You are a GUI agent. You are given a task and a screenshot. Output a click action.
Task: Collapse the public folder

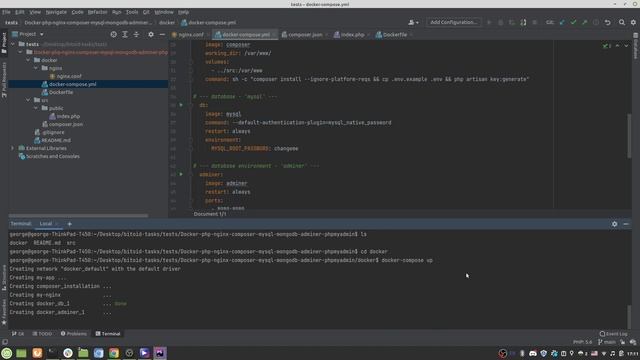(36, 108)
